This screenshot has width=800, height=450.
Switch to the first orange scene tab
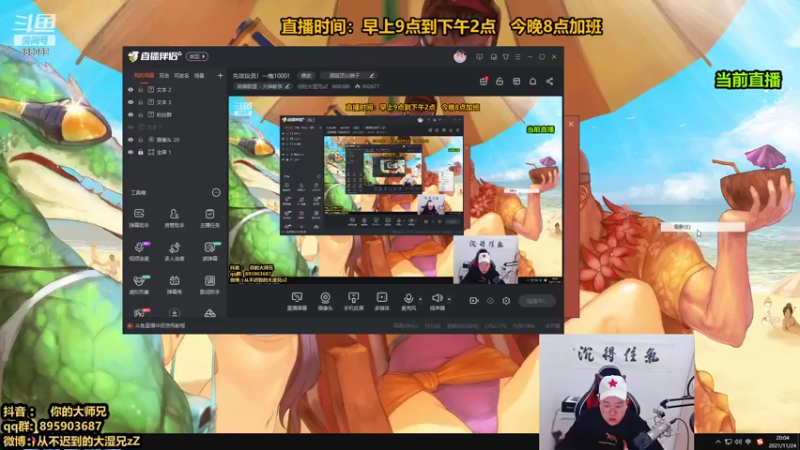(144, 76)
